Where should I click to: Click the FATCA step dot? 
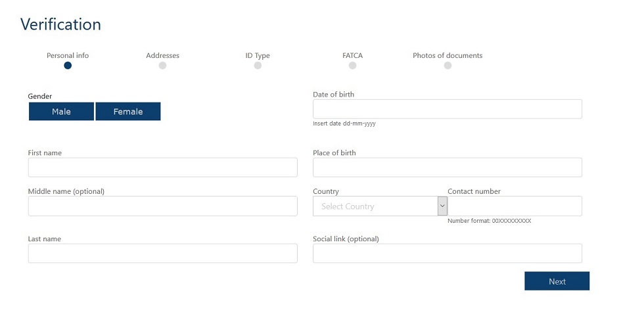[352, 66]
